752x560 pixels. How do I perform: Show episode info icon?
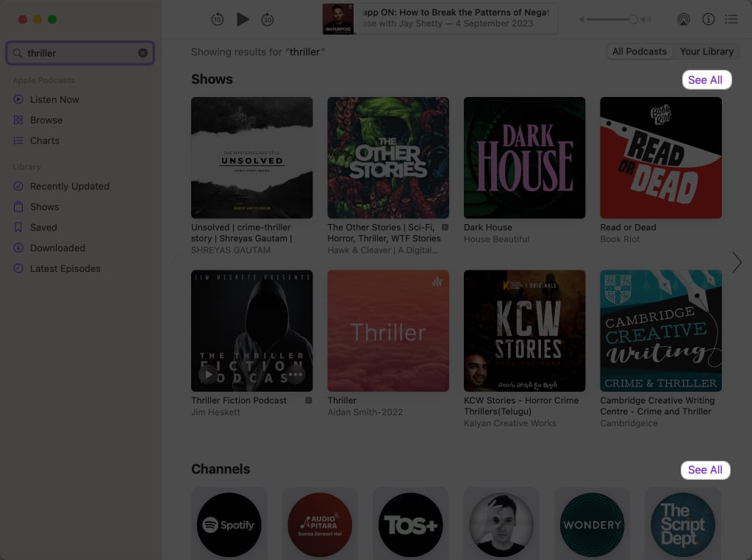(709, 19)
